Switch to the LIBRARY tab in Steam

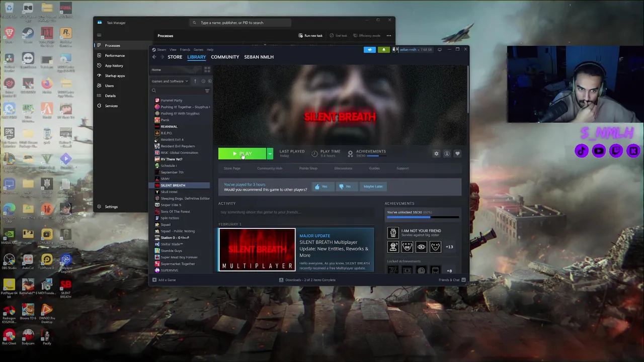(197, 57)
